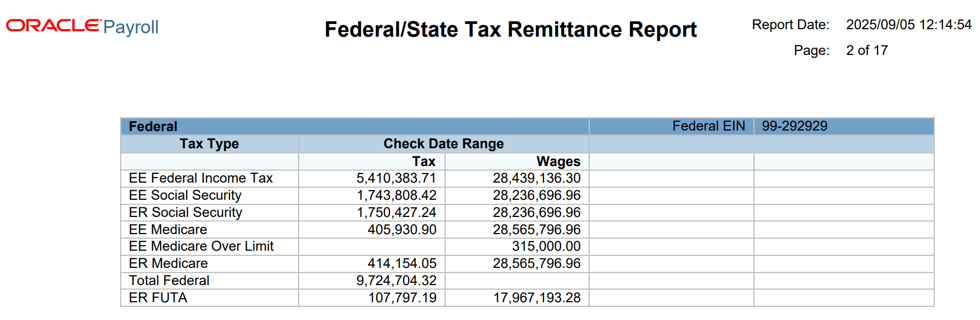
Task: Click the Federal EIN label
Action: 708,126
